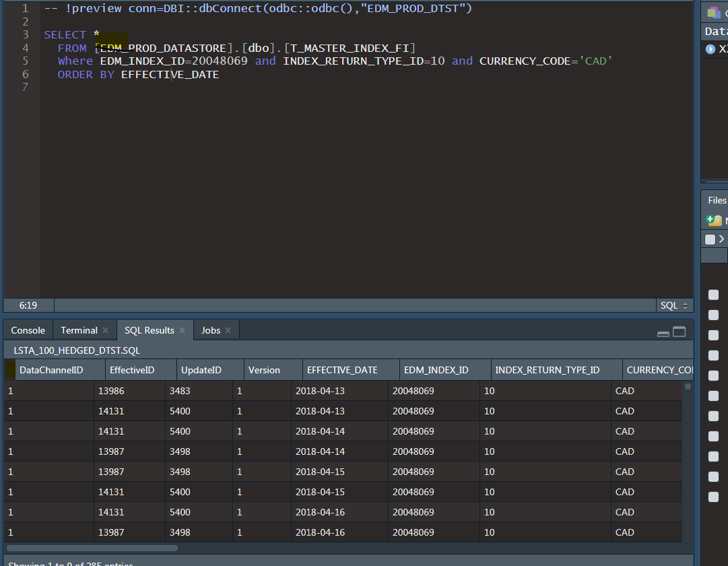This screenshot has width=728, height=566.
Task: Close the Terminal tab
Action: [x=106, y=330]
